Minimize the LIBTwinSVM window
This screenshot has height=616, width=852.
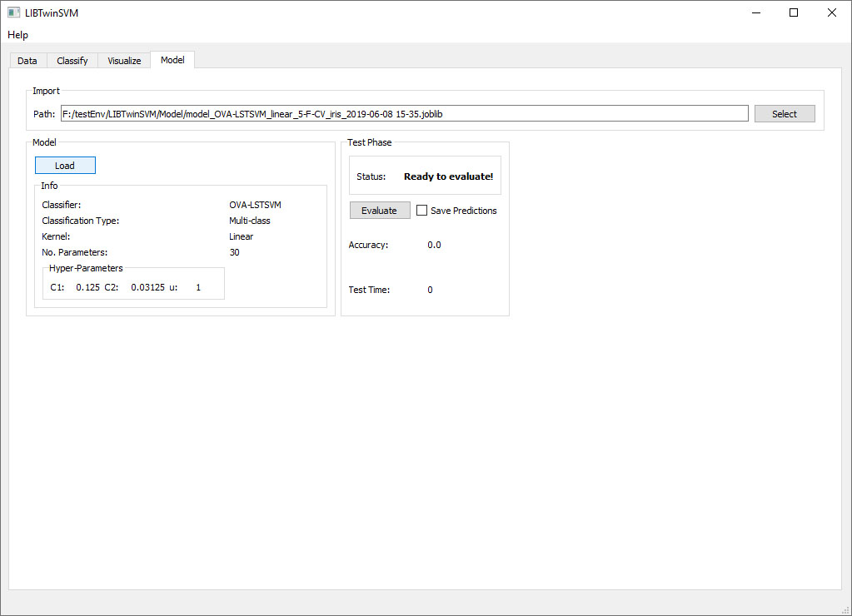[x=756, y=12]
